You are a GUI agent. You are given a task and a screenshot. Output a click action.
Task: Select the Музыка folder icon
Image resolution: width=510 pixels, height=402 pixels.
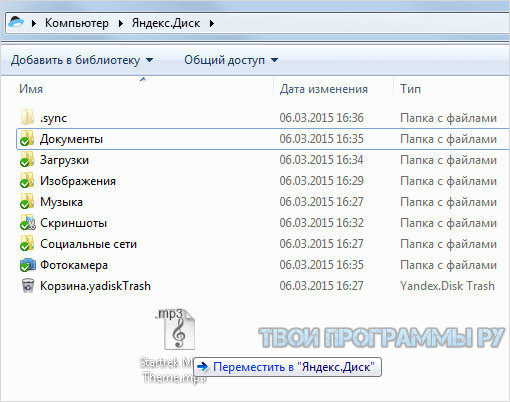[x=27, y=202]
